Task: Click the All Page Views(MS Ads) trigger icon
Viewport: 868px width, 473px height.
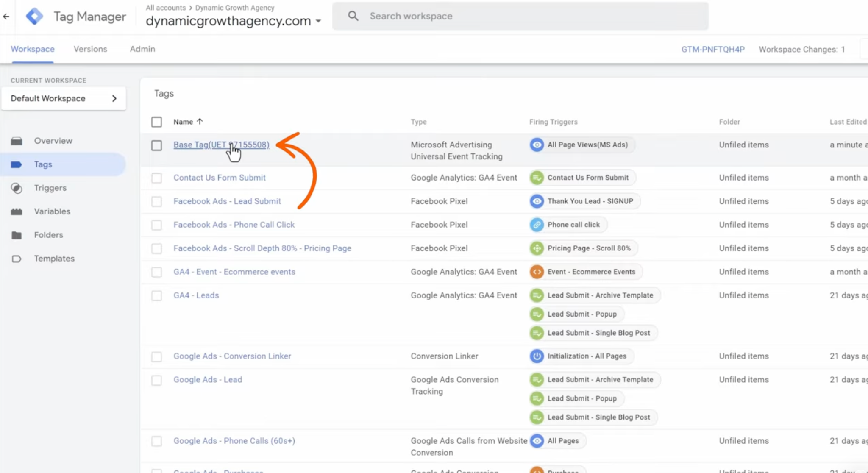Action: coord(537,145)
